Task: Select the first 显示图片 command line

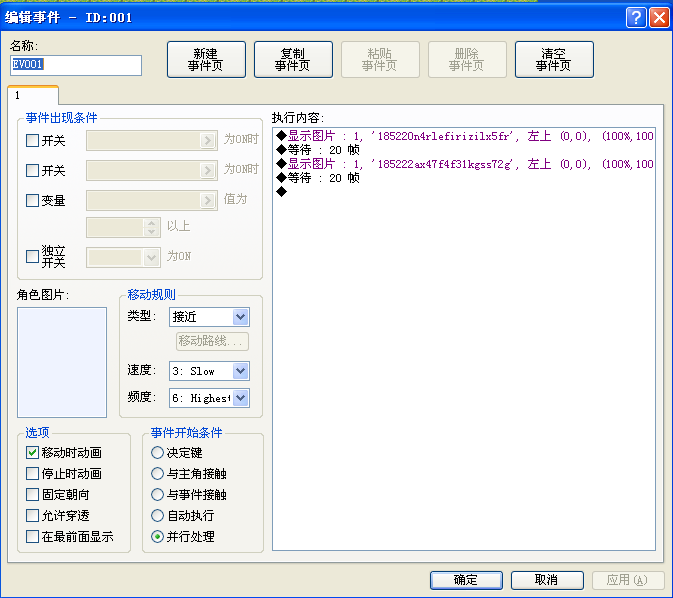Action: pyautogui.click(x=465, y=136)
